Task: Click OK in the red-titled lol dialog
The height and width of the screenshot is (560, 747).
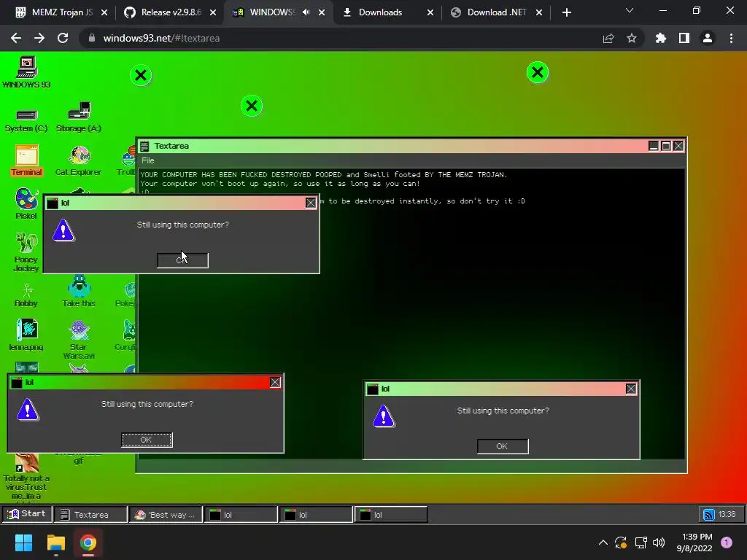Action: 147,440
